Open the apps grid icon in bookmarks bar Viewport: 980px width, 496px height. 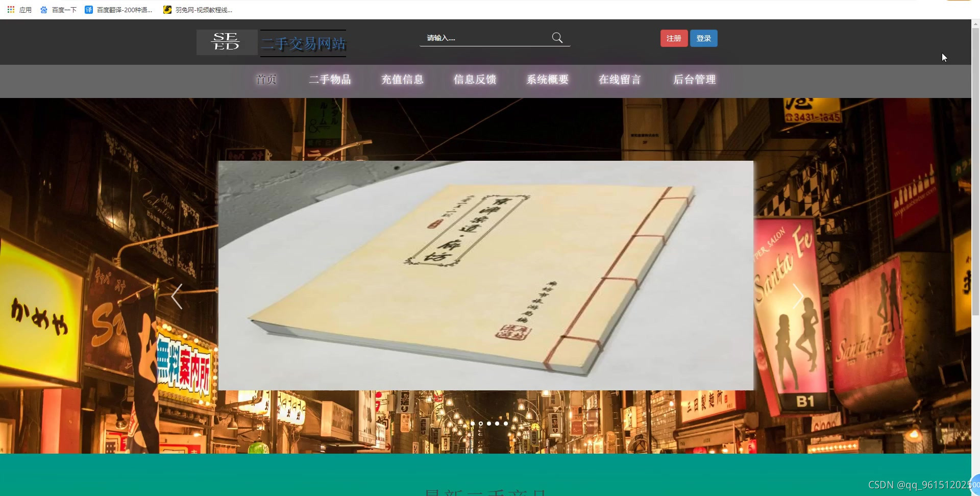click(x=10, y=9)
